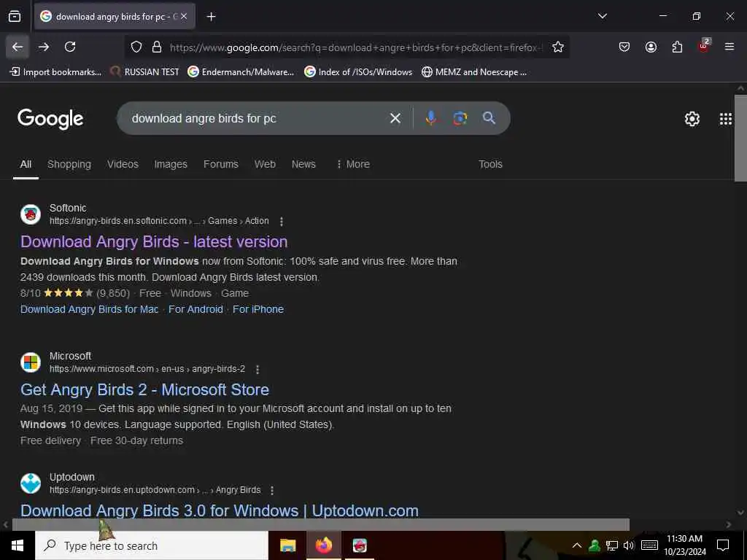Open Index of /ISOs/Windows bookmark
Screen dimensions: 747x560
coord(358,72)
